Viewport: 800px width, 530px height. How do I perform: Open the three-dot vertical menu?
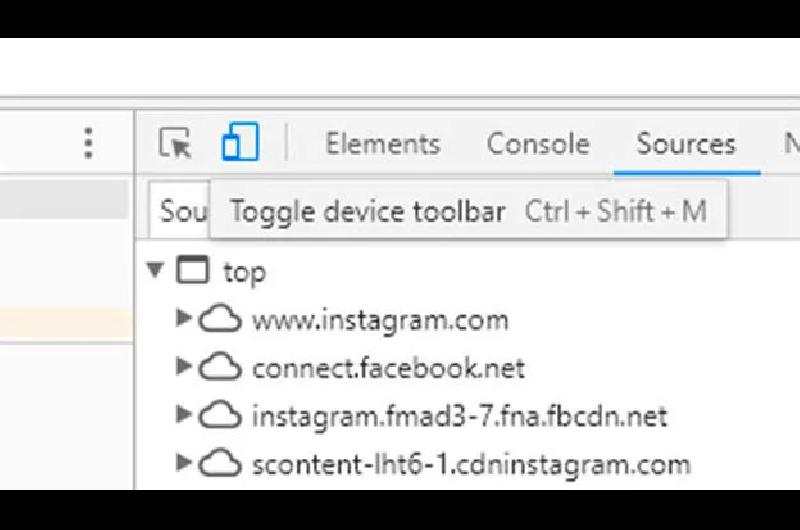[x=88, y=143]
